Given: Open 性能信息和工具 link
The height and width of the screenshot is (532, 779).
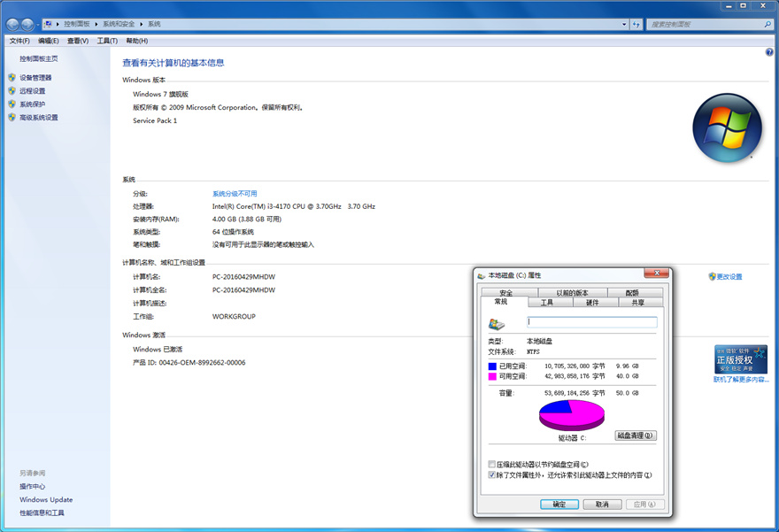Looking at the screenshot, I should point(42,513).
